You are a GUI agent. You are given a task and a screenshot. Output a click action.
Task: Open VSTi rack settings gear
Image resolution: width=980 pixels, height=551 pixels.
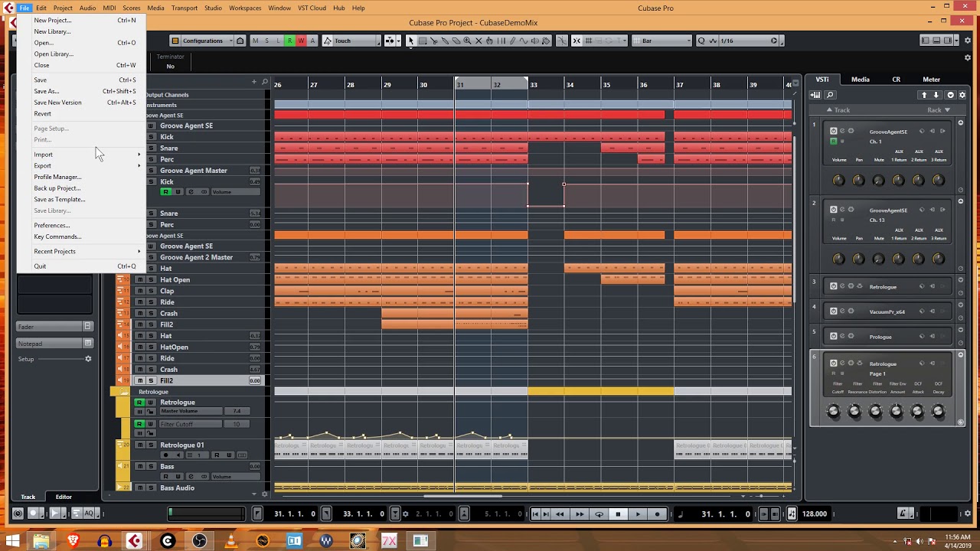[962, 95]
